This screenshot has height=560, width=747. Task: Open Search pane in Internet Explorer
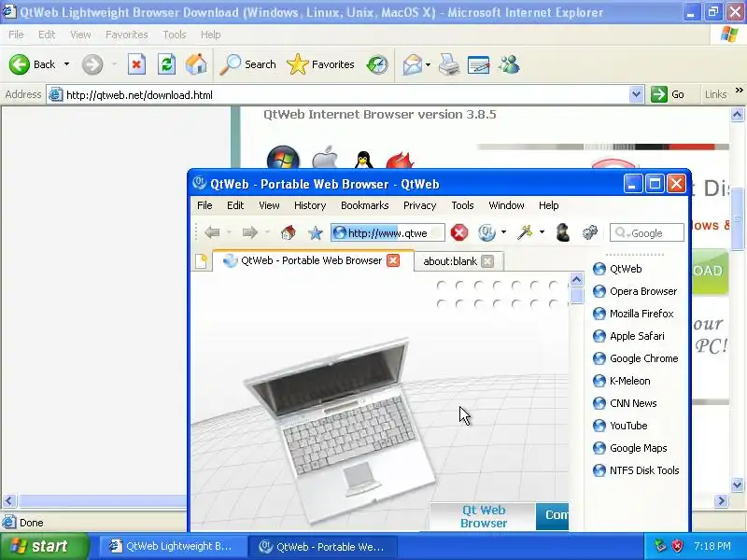tap(248, 64)
